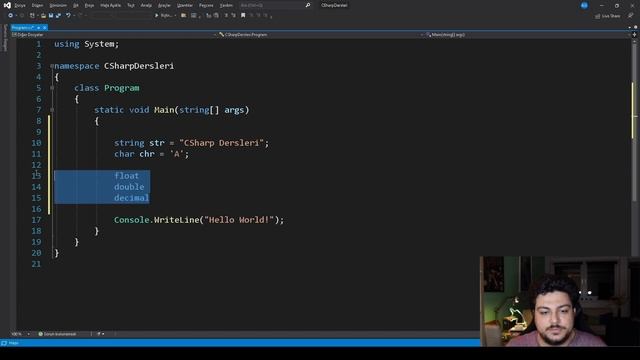Open the Proje menu
The height and width of the screenshot is (360, 640).
click(x=89, y=5)
